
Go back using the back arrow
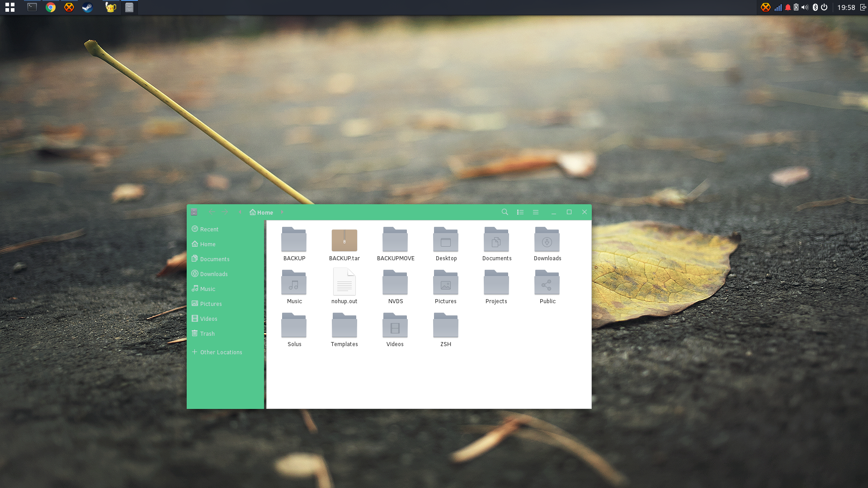coord(212,212)
